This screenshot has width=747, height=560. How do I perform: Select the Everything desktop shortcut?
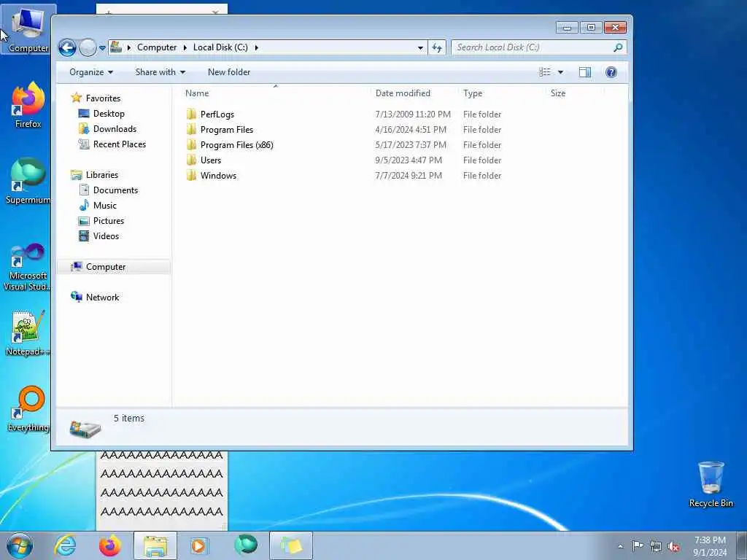click(x=28, y=409)
